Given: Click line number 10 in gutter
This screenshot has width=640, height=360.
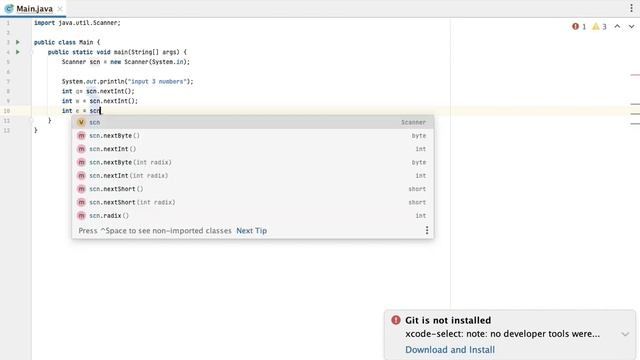Looking at the screenshot, I should click(7, 111).
